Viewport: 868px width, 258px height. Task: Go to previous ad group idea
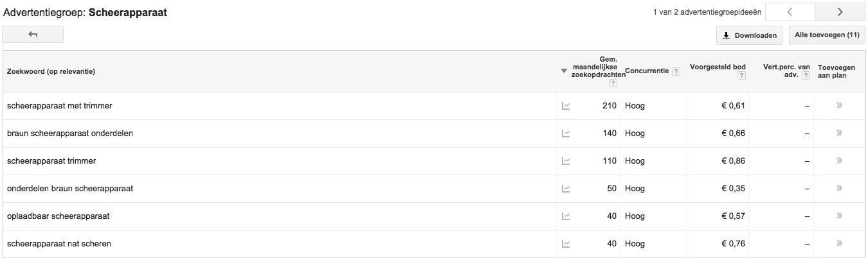click(790, 12)
